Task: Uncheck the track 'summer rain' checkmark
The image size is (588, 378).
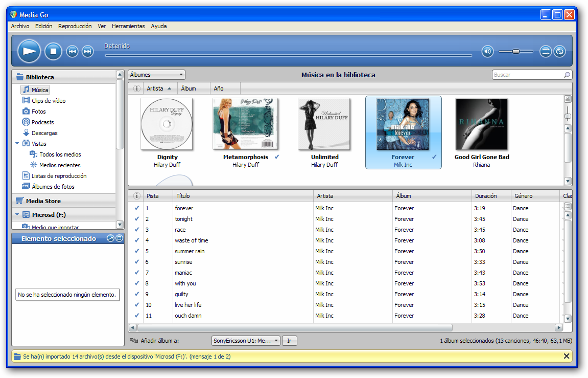Action: 136,251
